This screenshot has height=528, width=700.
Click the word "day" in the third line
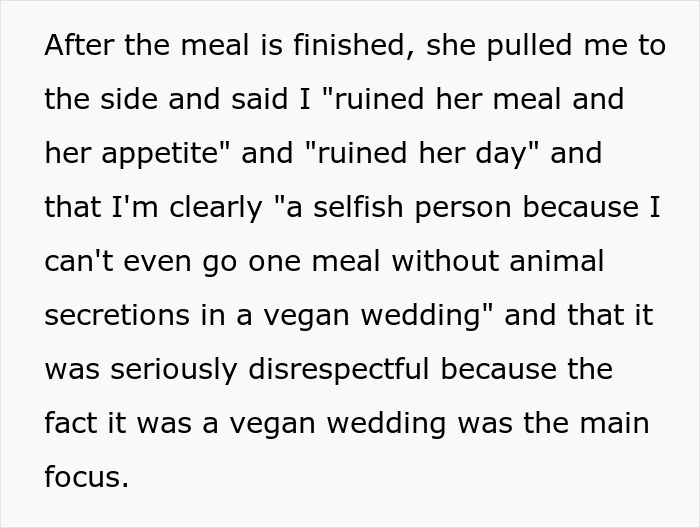[517, 154]
